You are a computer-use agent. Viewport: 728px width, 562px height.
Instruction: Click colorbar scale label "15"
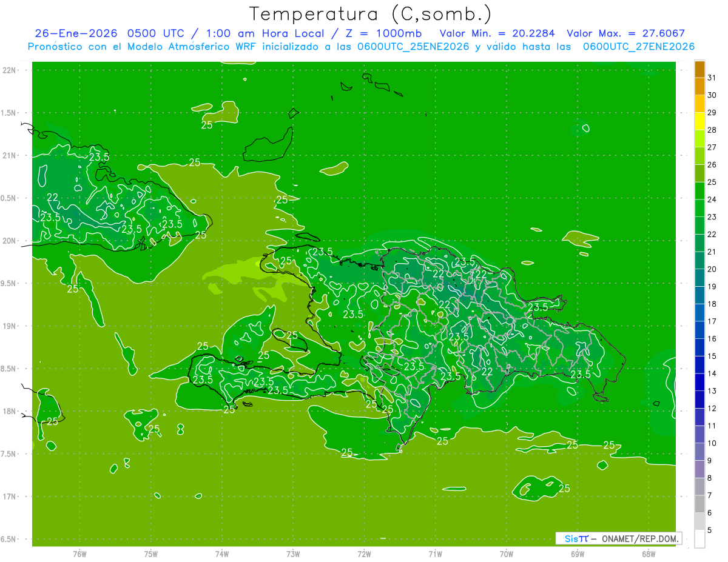tap(712, 356)
